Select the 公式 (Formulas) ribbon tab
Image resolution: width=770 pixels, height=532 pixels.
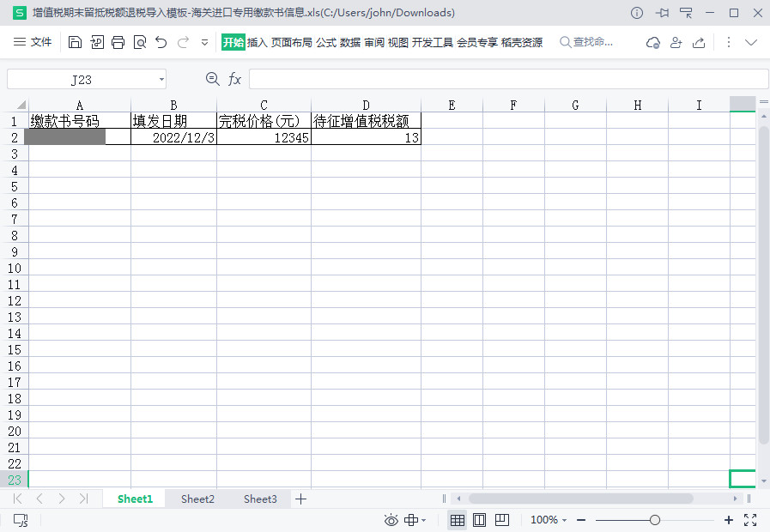[x=326, y=42]
